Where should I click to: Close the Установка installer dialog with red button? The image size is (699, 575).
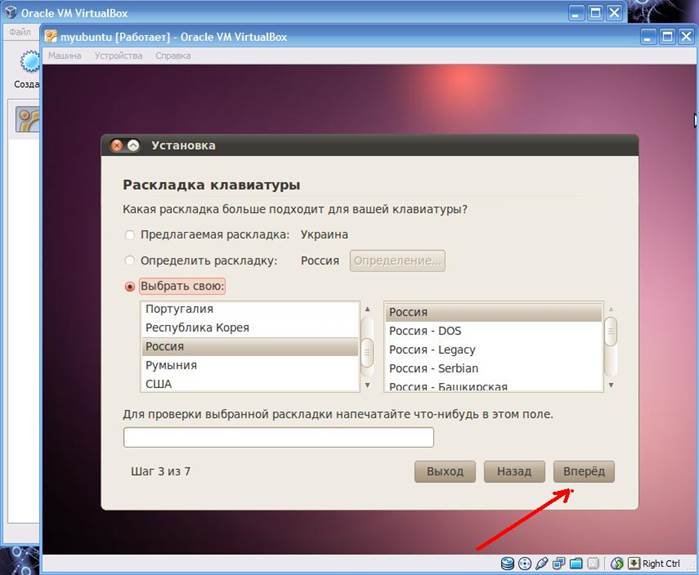(117, 145)
